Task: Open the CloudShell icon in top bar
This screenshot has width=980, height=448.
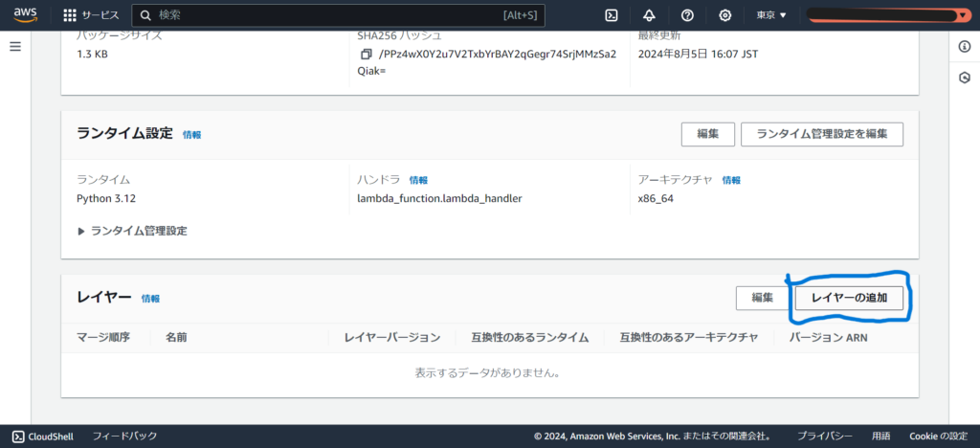Action: click(612, 15)
